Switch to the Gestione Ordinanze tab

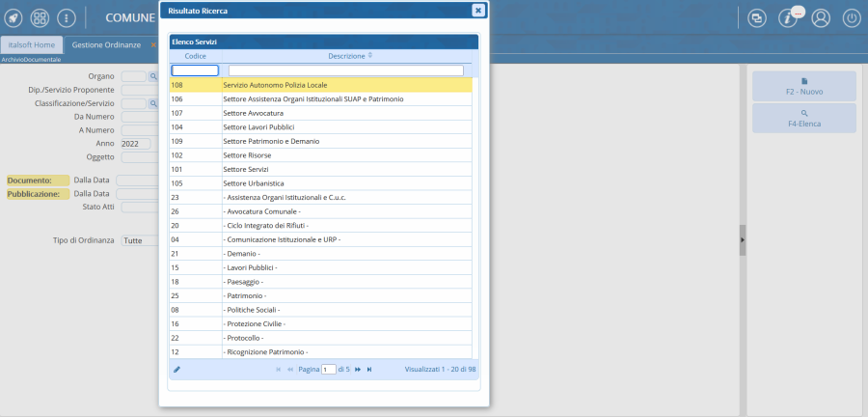pyautogui.click(x=105, y=44)
